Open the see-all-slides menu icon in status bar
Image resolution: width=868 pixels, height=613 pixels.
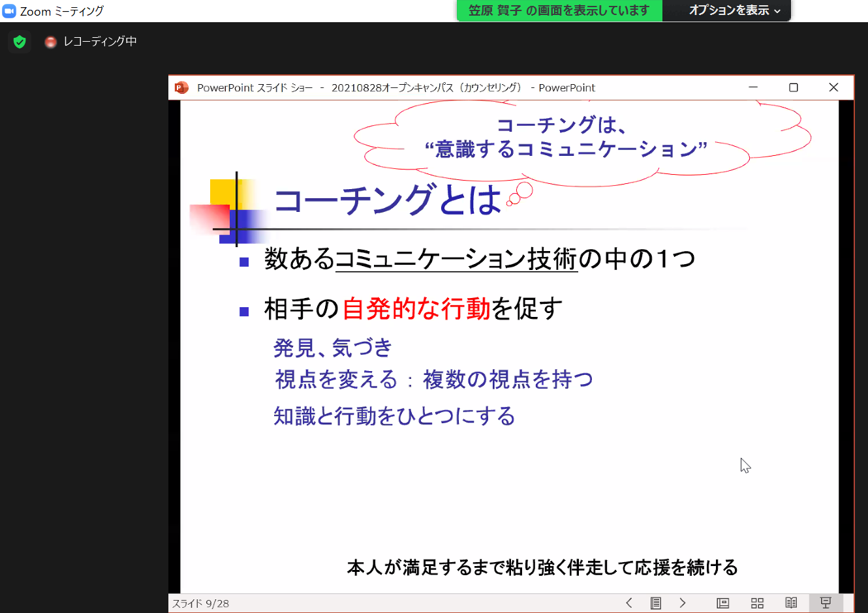coord(656,603)
